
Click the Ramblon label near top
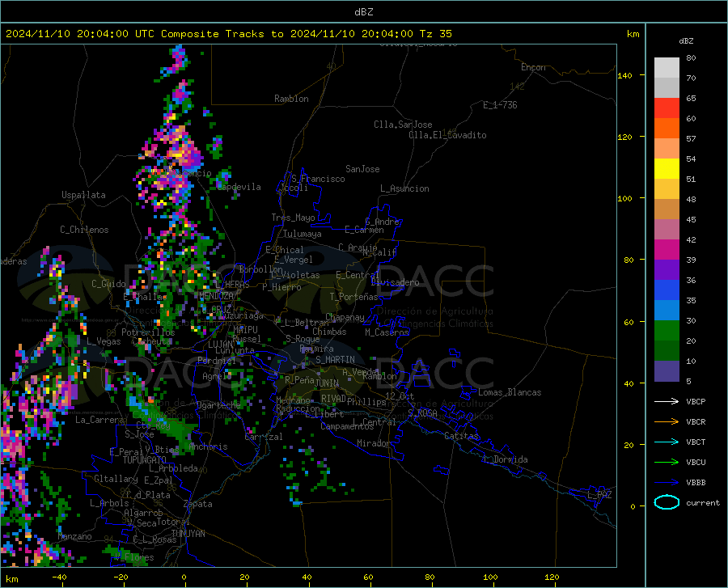point(291,99)
